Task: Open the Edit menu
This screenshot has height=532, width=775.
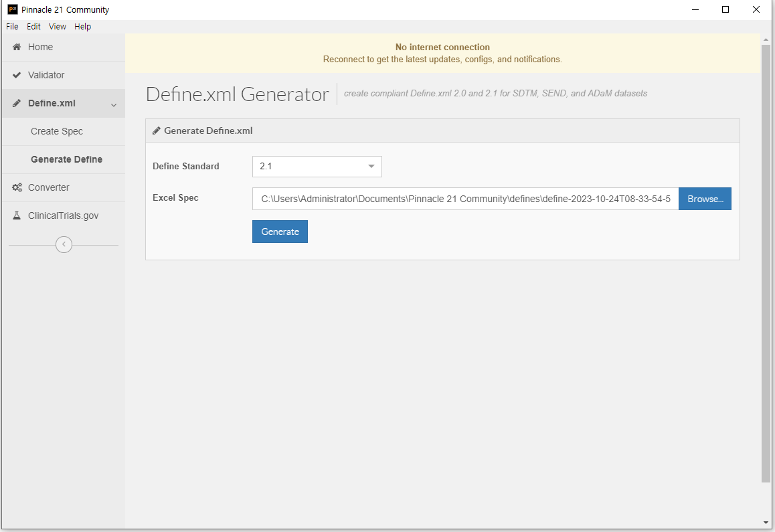Action: 33,27
